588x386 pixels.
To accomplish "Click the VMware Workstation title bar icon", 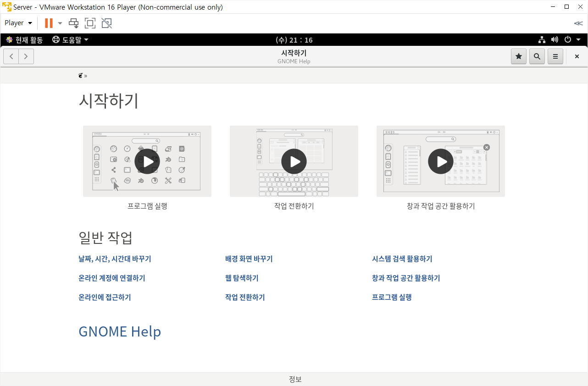I will point(7,7).
